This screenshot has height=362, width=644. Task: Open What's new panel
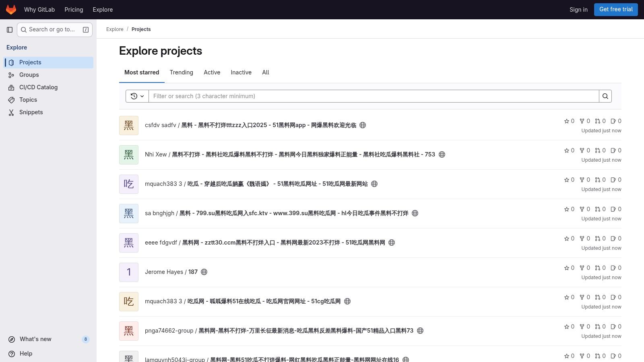(35, 339)
